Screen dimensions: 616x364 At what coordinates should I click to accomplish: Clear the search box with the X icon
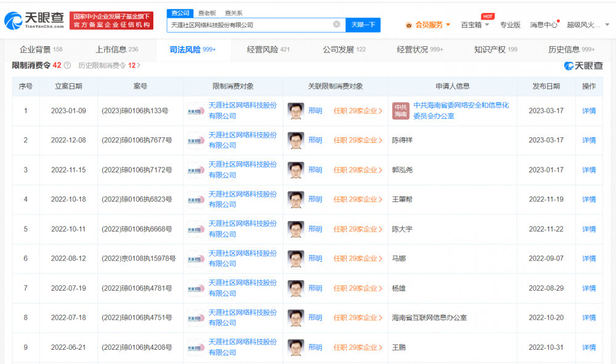coord(337,25)
